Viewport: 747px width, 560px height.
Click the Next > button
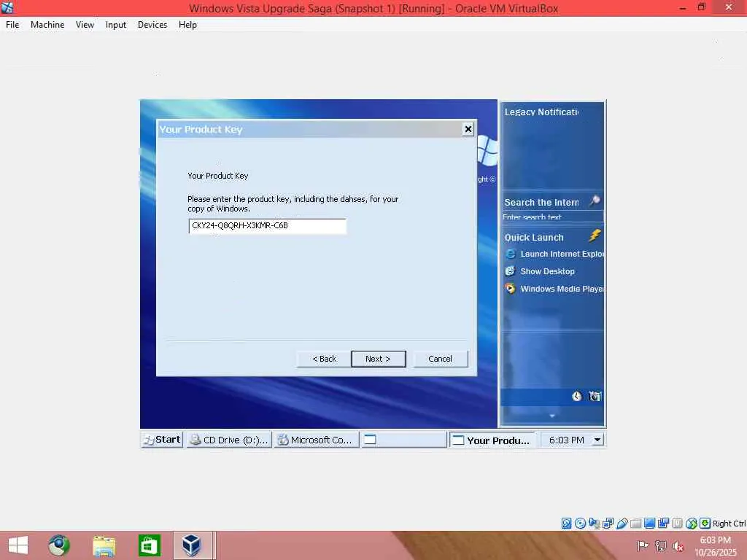379,359
